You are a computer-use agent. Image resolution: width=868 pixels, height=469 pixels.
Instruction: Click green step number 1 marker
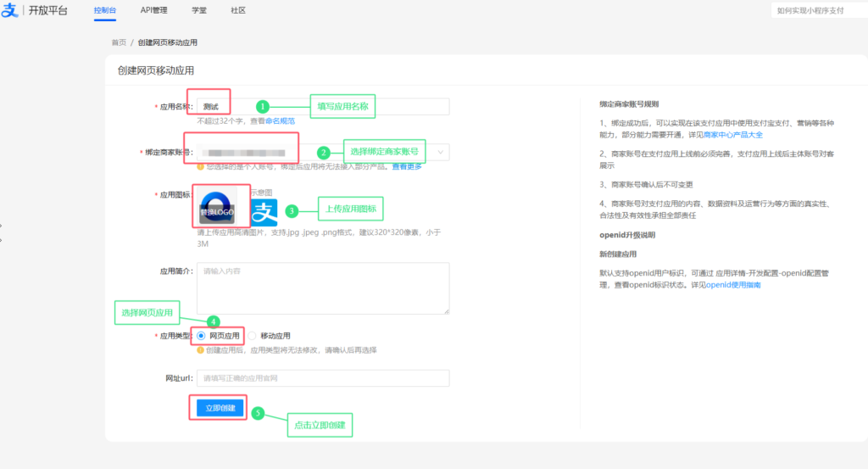pyautogui.click(x=263, y=106)
